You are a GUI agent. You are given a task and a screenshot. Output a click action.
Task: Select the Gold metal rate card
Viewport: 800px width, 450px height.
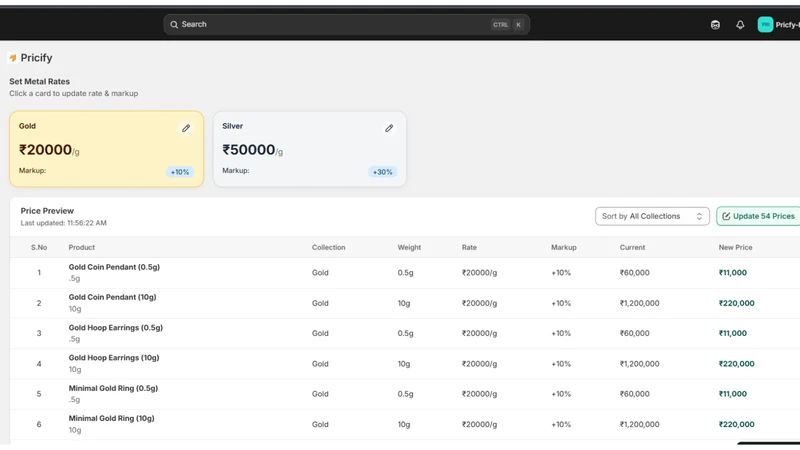coord(106,149)
